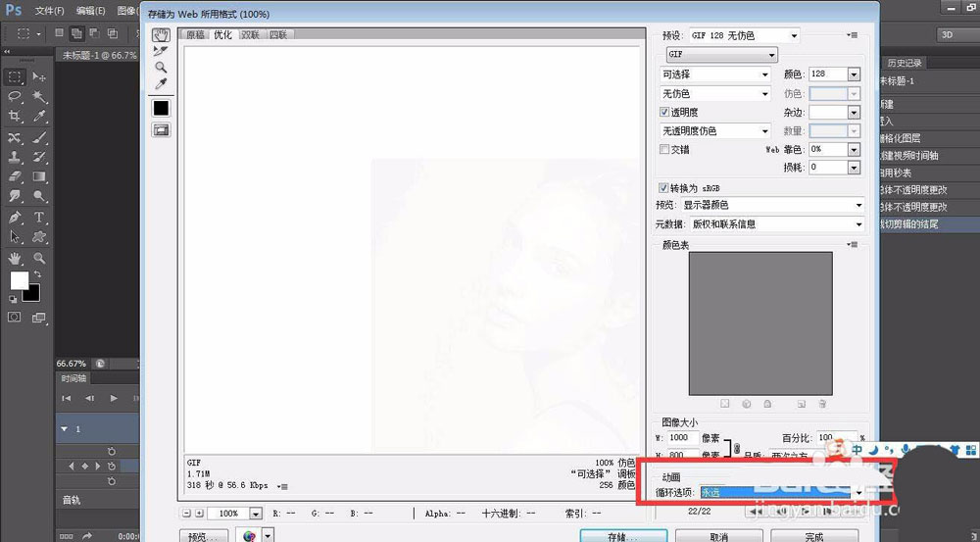Select the Eraser tool
Screen dimensions: 980x542
point(15,177)
